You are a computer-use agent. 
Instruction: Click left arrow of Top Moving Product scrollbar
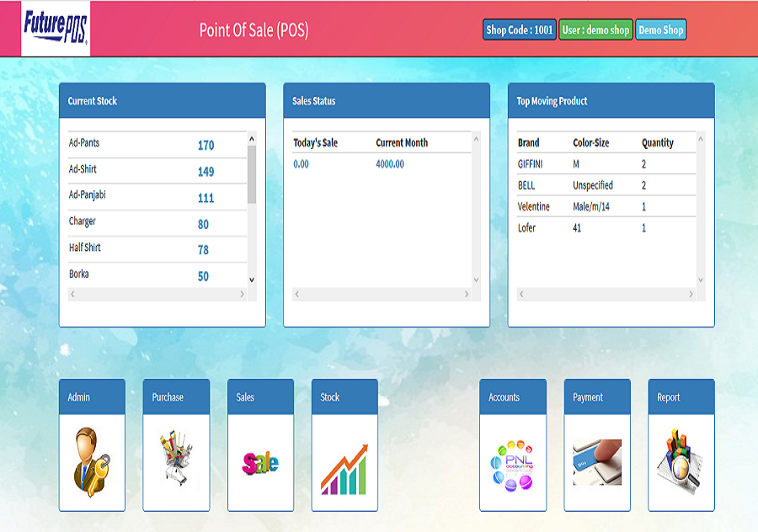click(521, 295)
